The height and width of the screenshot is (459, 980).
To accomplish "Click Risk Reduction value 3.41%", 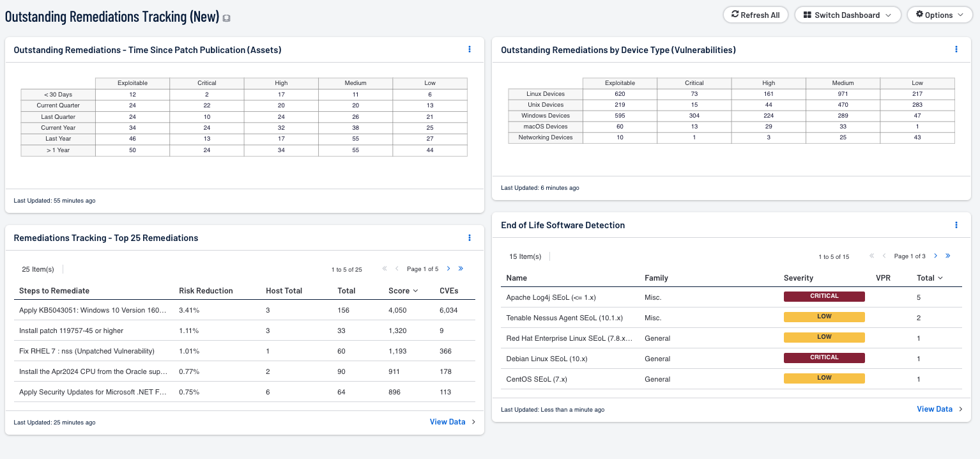I will 189,310.
